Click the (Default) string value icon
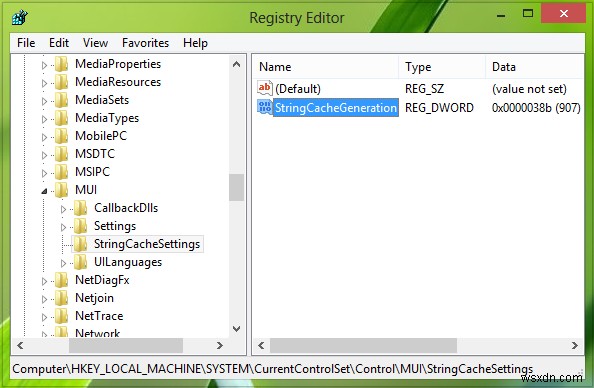 coord(264,88)
